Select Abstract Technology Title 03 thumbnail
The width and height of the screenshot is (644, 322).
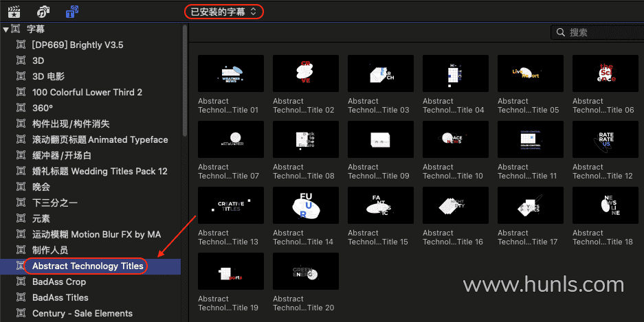pos(381,73)
